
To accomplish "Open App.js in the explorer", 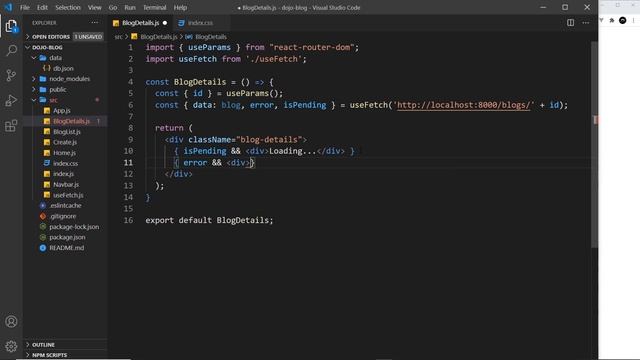I will pyautogui.click(x=62, y=111).
